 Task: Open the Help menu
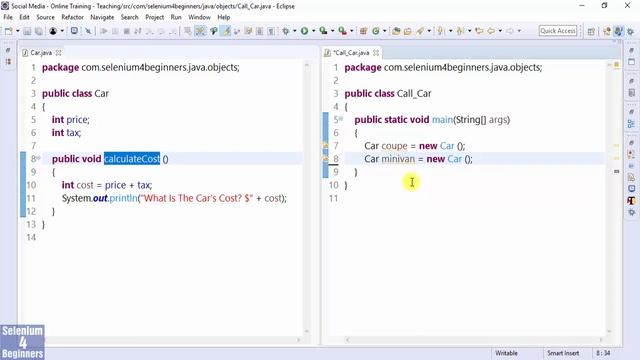[x=223, y=17]
